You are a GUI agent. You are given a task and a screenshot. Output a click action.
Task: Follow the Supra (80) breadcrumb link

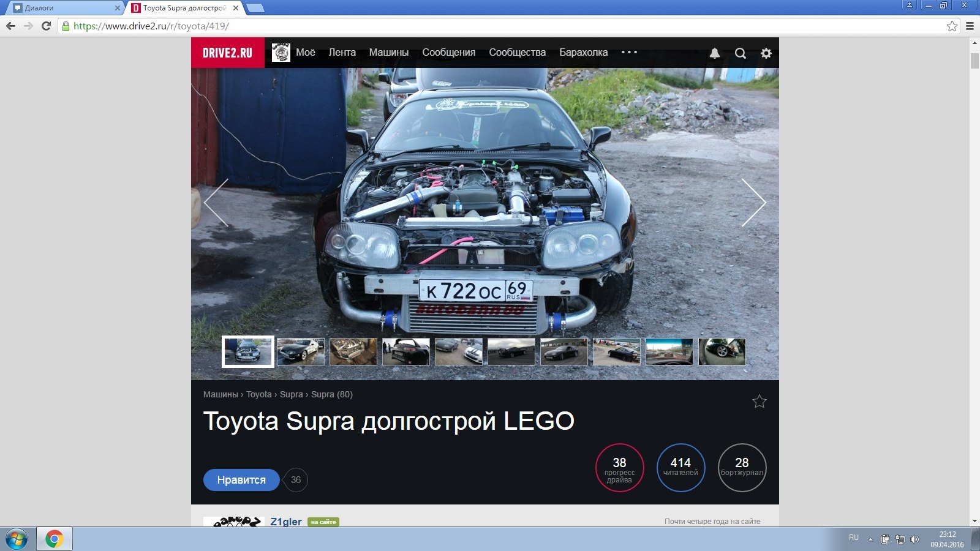(x=332, y=394)
